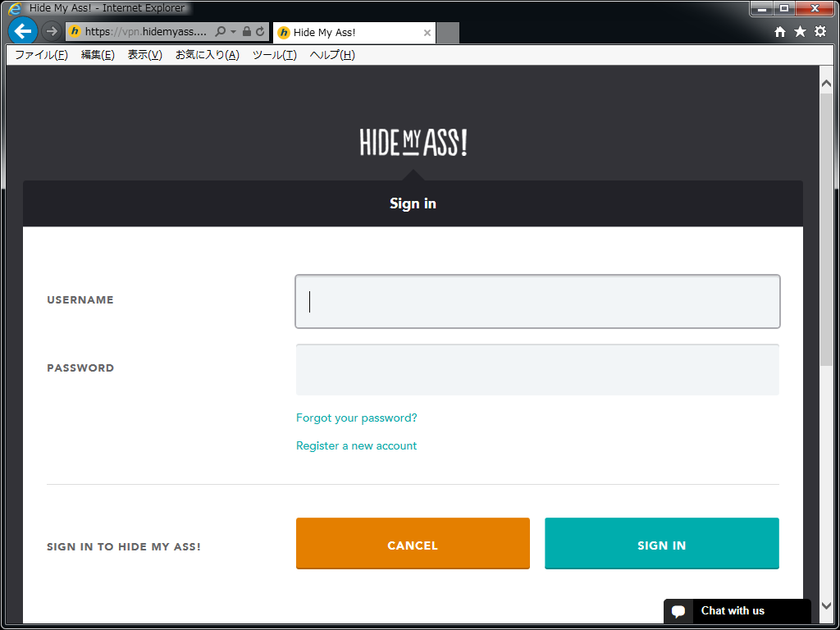840x630 pixels.
Task: Click the site favicon in address bar
Action: (75, 32)
